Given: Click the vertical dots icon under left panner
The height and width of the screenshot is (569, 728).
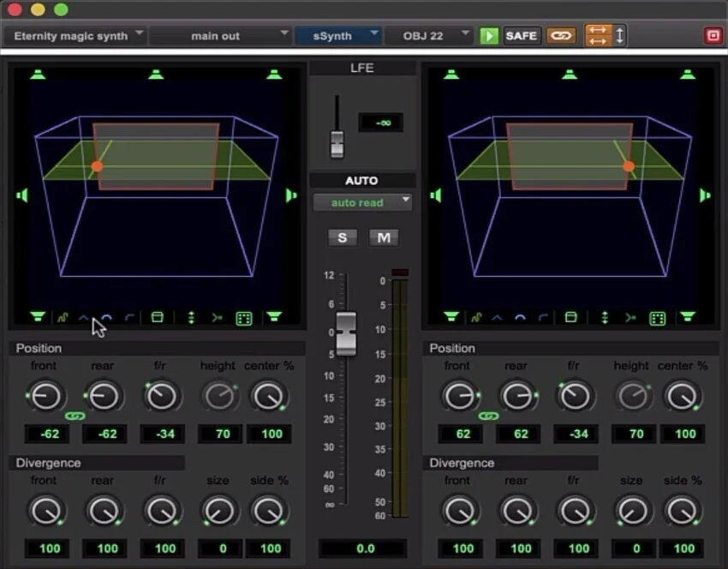Looking at the screenshot, I should click(x=191, y=317).
